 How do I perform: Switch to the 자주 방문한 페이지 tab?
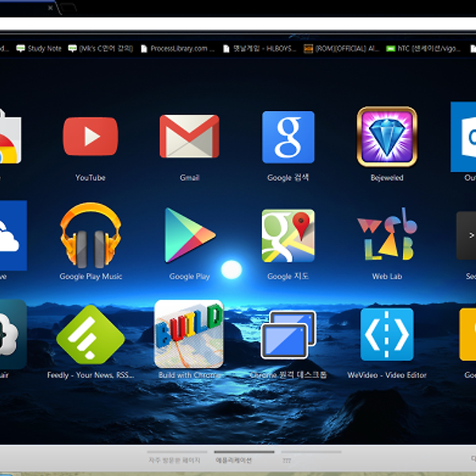click(175, 459)
